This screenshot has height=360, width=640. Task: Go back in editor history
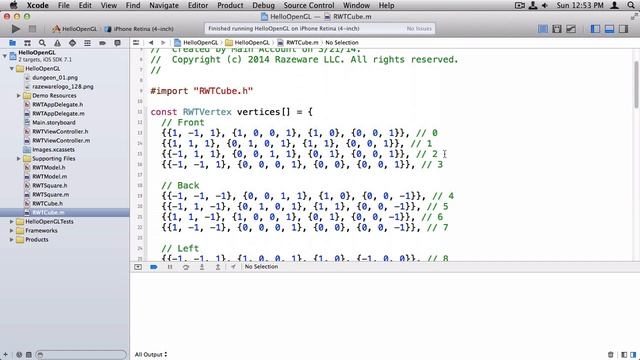[151, 42]
